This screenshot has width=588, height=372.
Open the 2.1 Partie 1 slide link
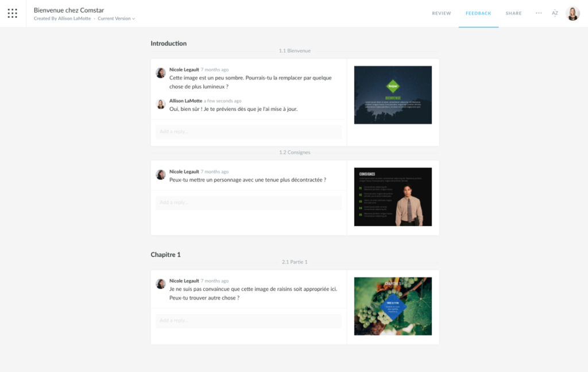pos(294,261)
